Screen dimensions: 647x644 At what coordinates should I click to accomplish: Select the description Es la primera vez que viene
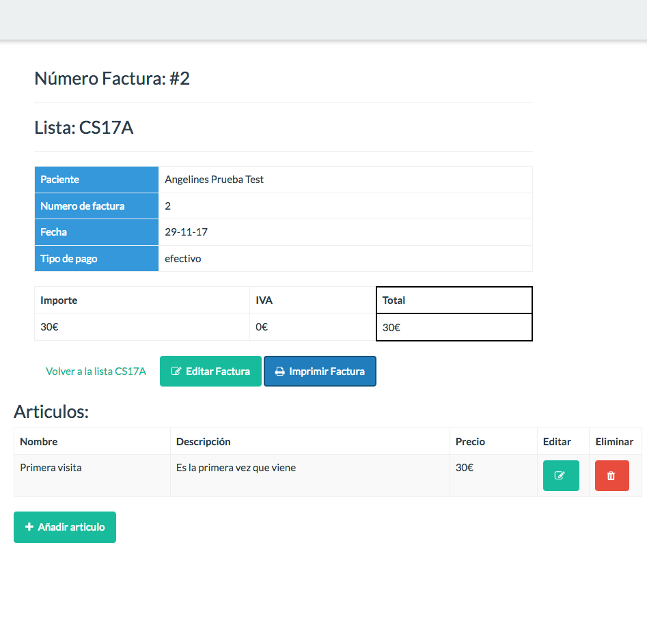236,467
